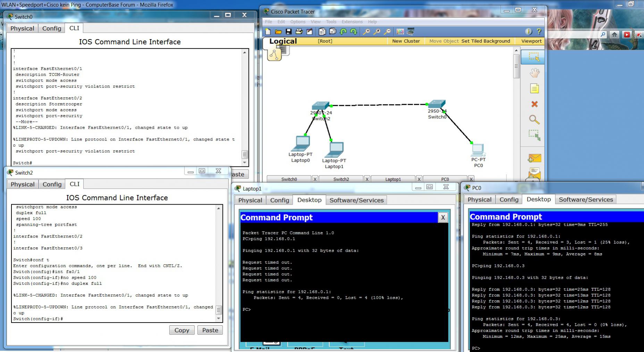Image resolution: width=644 pixels, height=352 pixels.
Task: Click the workspace vertical scrollbar thumb
Action: pyautogui.click(x=516, y=66)
